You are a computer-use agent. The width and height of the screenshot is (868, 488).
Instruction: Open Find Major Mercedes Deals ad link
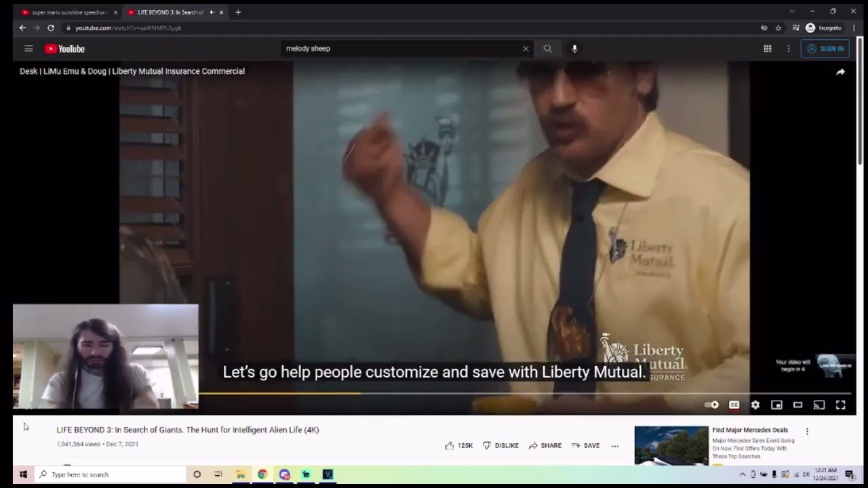(x=750, y=430)
